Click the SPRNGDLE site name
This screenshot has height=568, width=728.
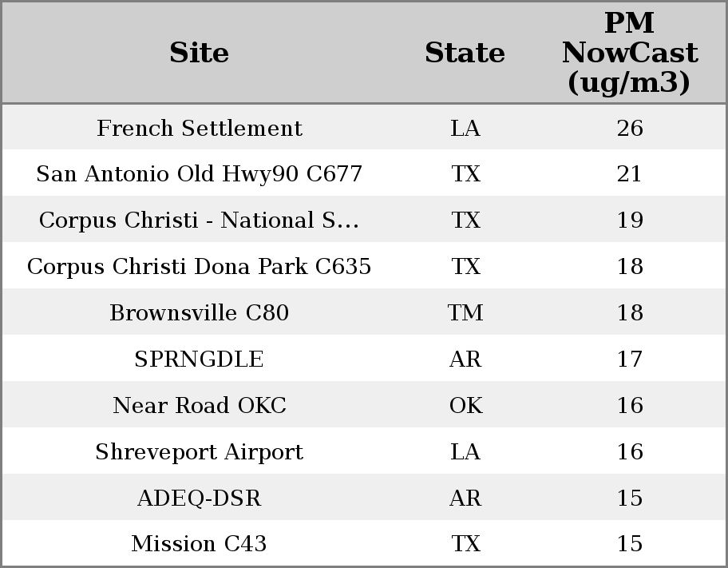pyautogui.click(x=199, y=359)
